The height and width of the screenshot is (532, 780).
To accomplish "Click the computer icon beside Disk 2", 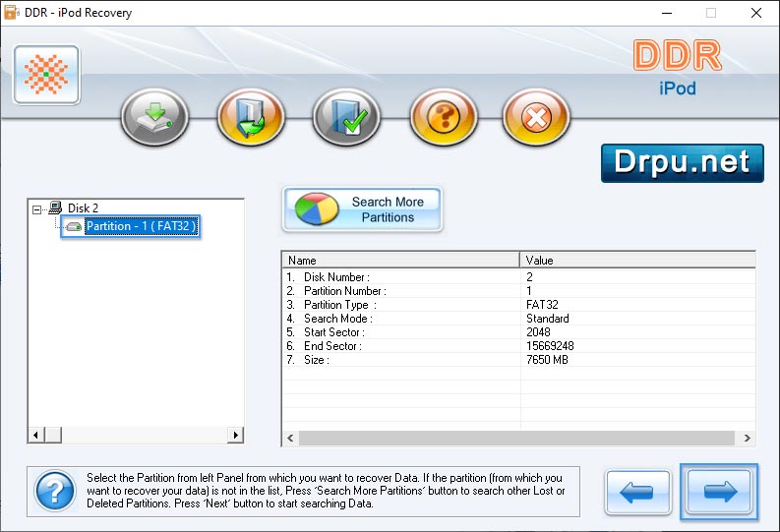I will pos(55,207).
